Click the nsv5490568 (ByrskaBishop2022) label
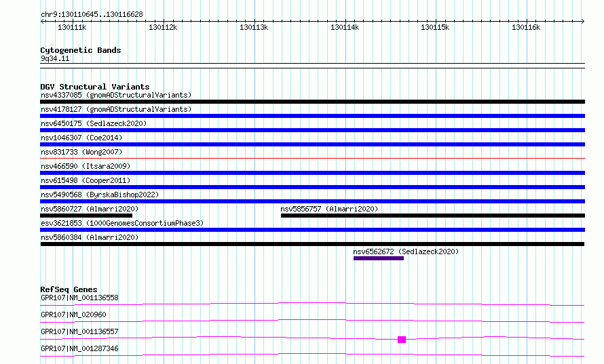604x364 pixels. pos(100,195)
